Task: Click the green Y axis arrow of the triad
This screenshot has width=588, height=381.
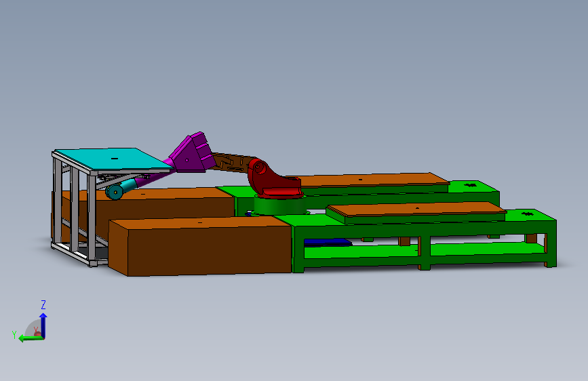Action: coord(31,338)
